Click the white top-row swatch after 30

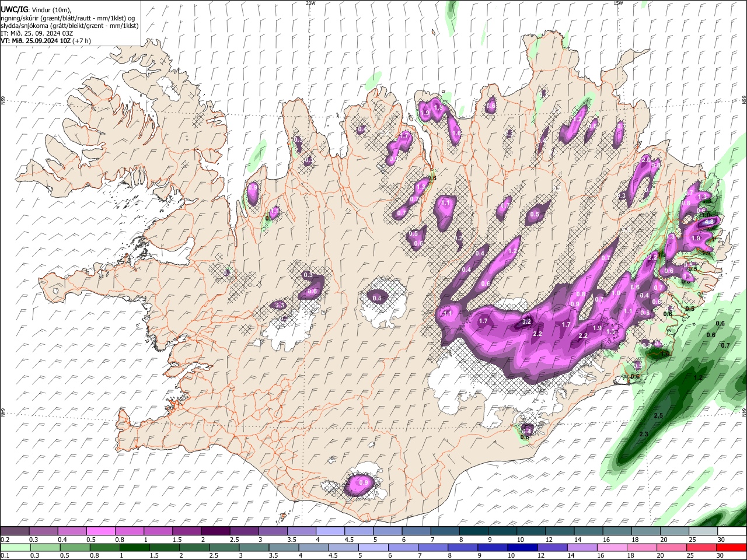coord(732,531)
